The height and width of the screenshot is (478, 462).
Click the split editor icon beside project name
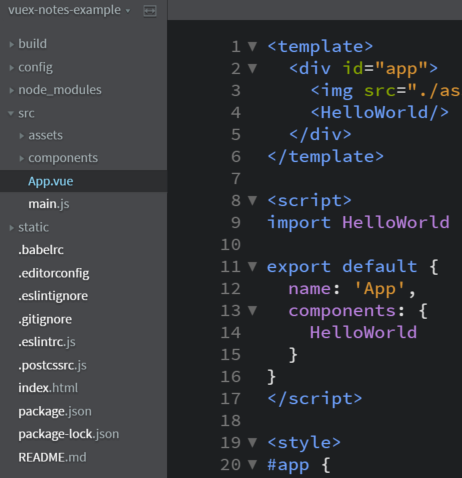[x=150, y=11]
